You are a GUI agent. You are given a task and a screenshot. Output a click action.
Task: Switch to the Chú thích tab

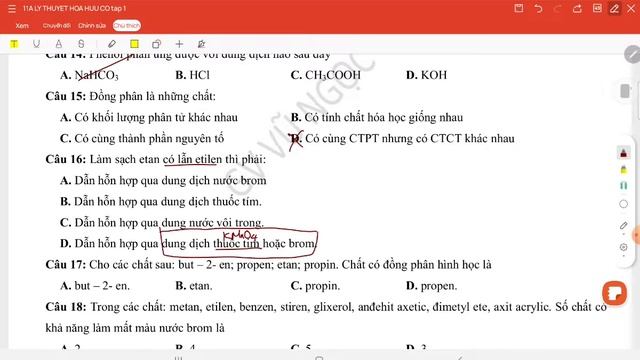[x=127, y=26]
